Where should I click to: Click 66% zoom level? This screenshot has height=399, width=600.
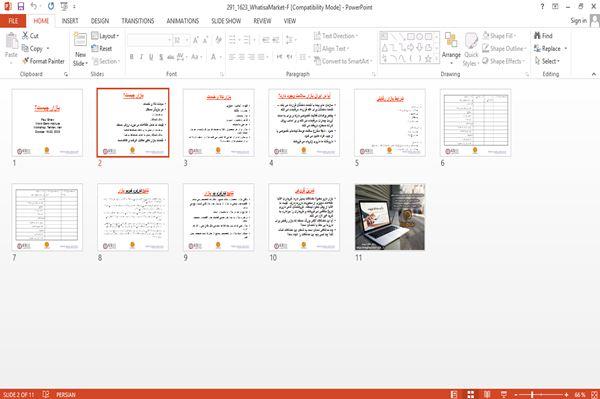(580, 394)
